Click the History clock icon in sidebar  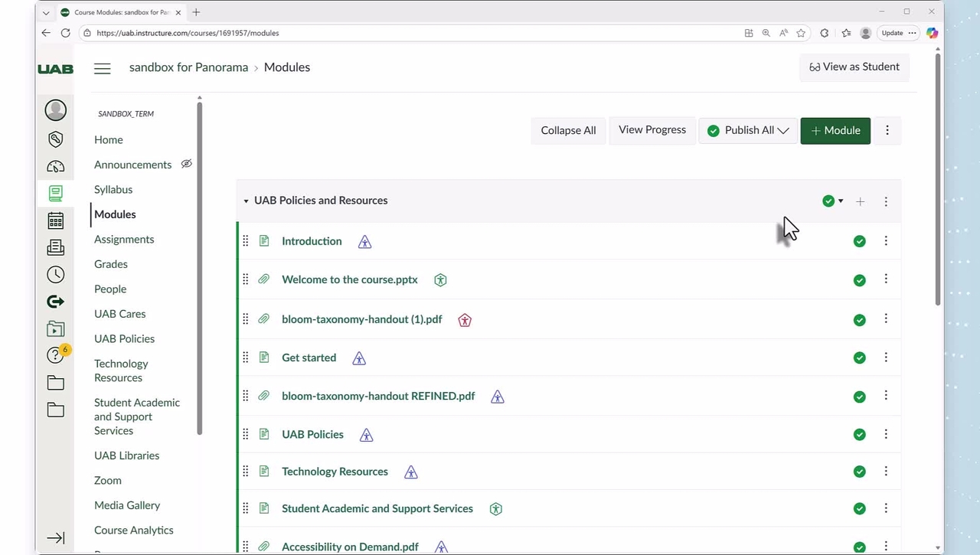pos(55,274)
